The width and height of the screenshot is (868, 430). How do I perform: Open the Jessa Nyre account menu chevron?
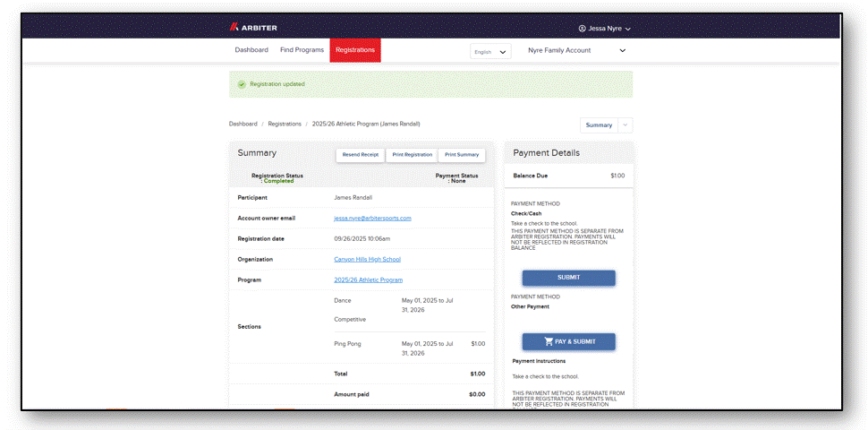628,29
